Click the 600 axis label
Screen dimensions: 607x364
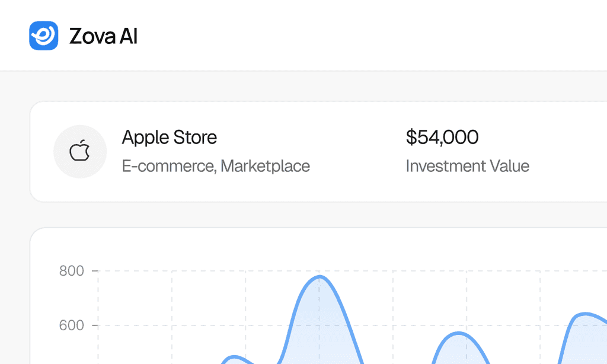[x=71, y=325]
